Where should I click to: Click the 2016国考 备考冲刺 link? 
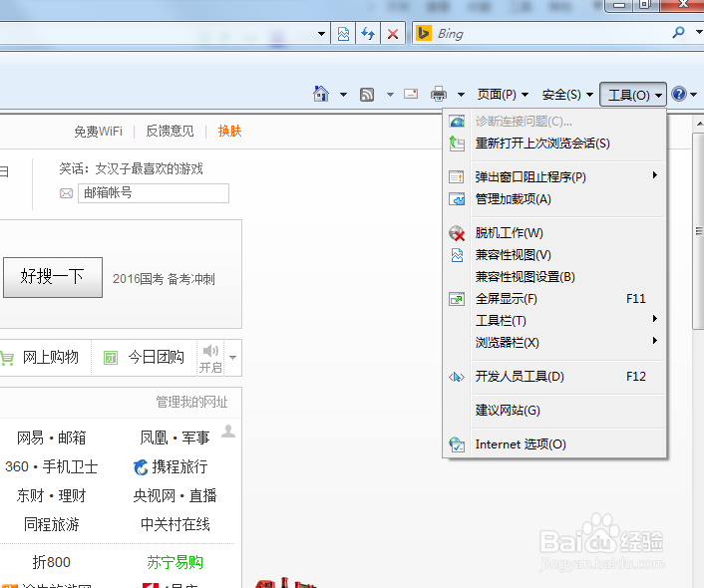pyautogui.click(x=164, y=279)
